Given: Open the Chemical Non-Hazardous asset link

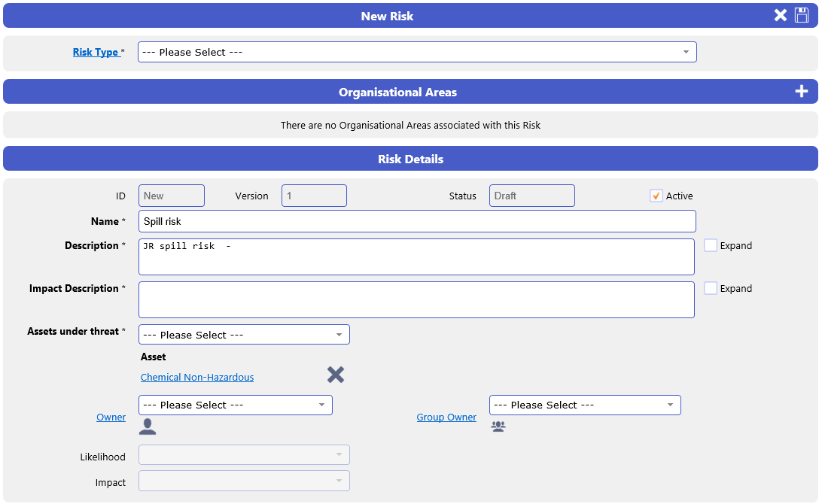Looking at the screenshot, I should tap(197, 377).
